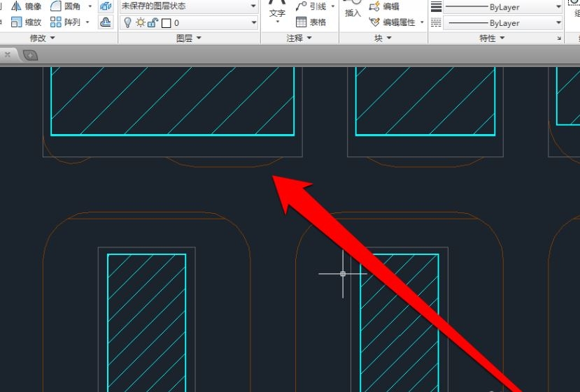Viewport: 580px width, 392px height.
Task: Click the linetype icon in 特性 panel
Action: [436, 23]
